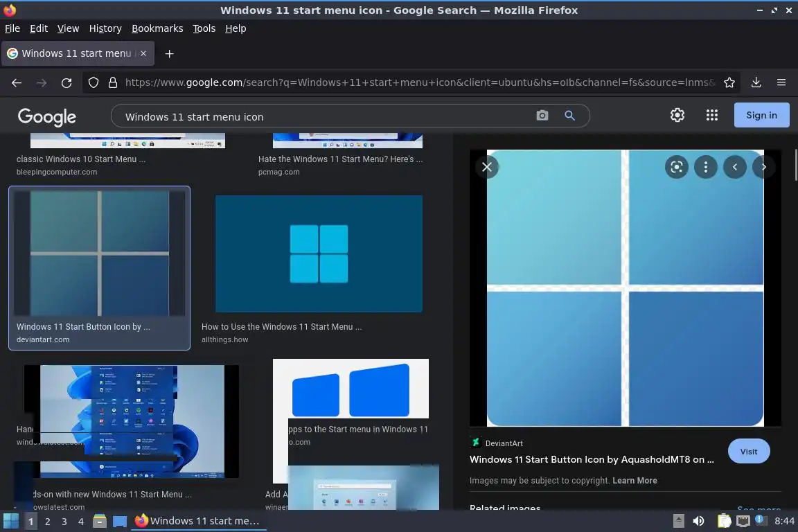Open the Bookmarks menu

(157, 28)
